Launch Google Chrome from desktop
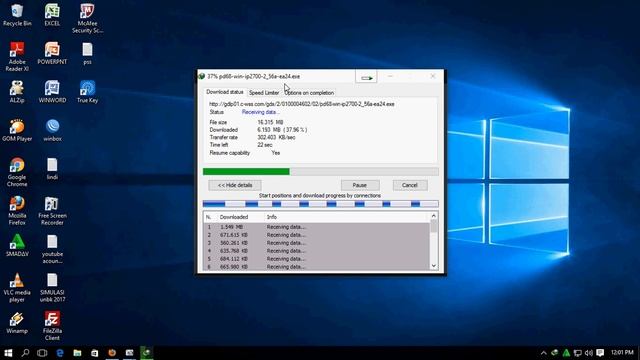The height and width of the screenshot is (360, 640). [17, 172]
